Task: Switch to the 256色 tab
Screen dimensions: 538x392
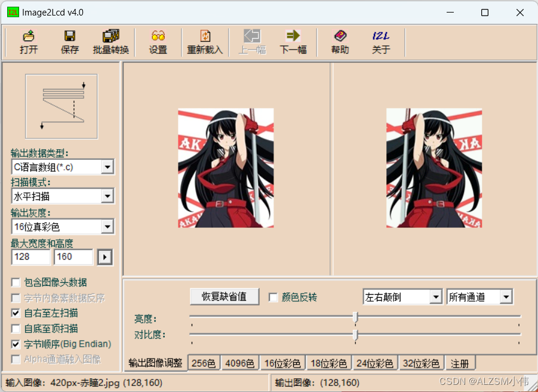Action: point(204,363)
